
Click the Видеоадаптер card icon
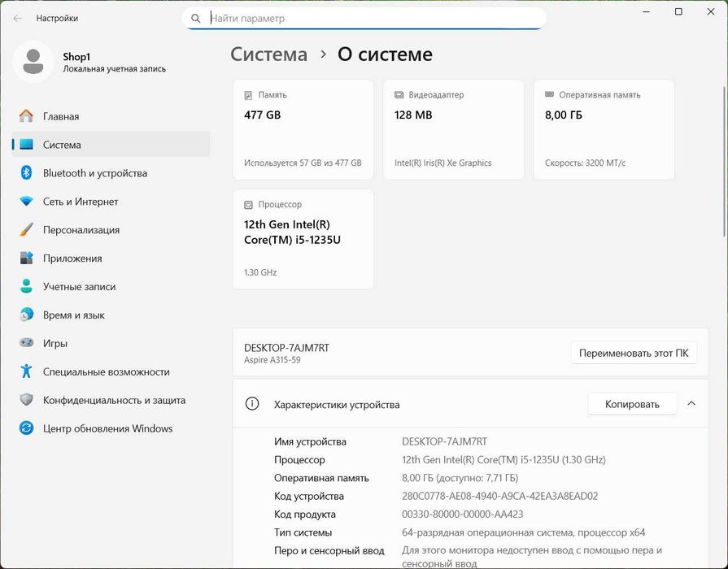coord(399,94)
